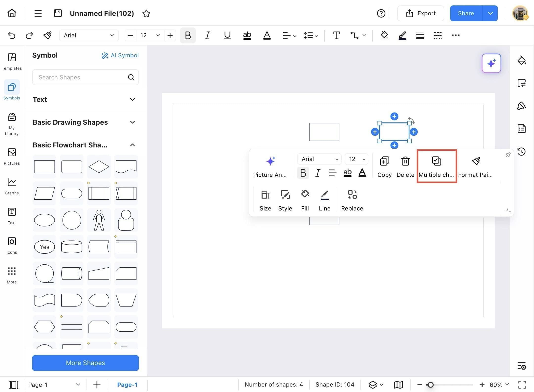Click the Export button
This screenshot has height=392, width=534.
point(421,13)
